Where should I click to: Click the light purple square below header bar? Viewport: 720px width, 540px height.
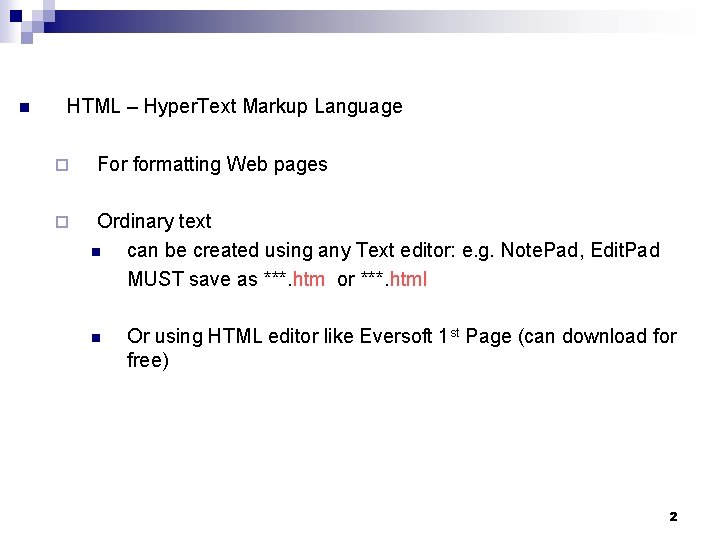point(27,38)
